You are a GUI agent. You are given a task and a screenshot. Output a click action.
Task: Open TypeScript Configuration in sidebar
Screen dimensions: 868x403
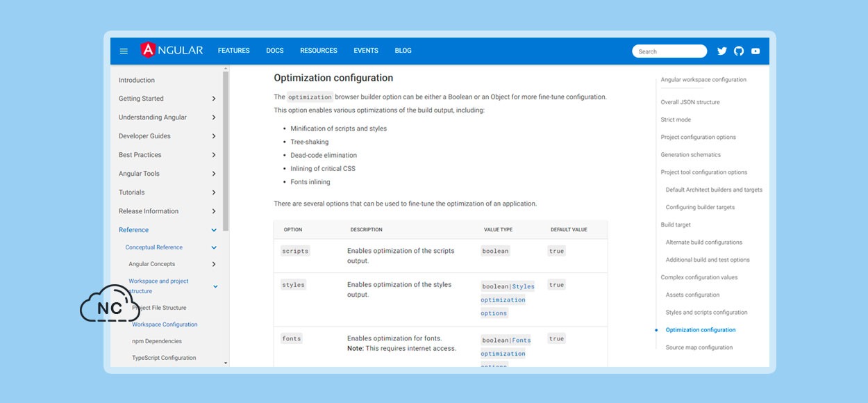coord(164,358)
